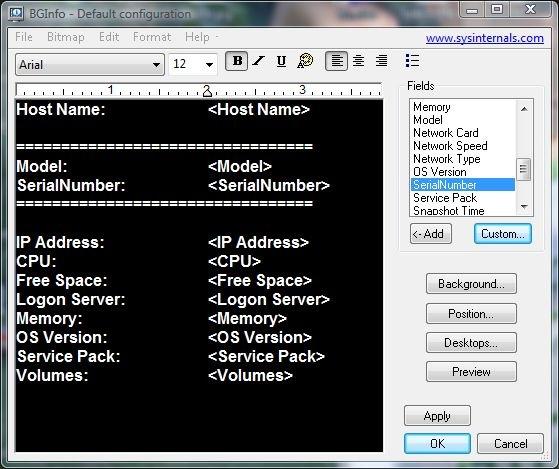Image resolution: width=559 pixels, height=469 pixels.
Task: Center align the text
Action: 358,61
